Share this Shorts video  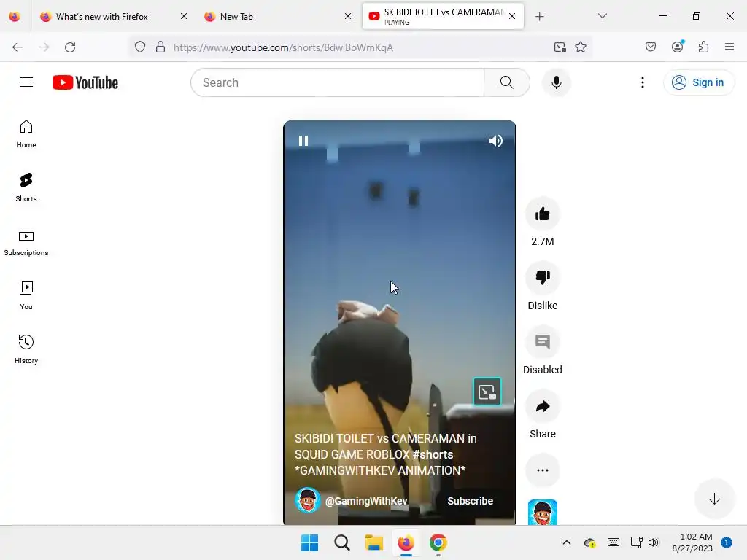pos(542,406)
